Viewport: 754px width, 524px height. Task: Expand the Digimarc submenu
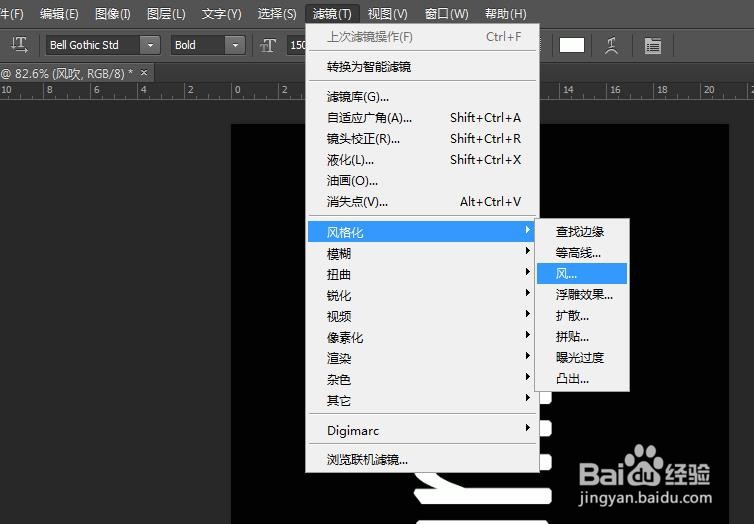click(x=422, y=430)
